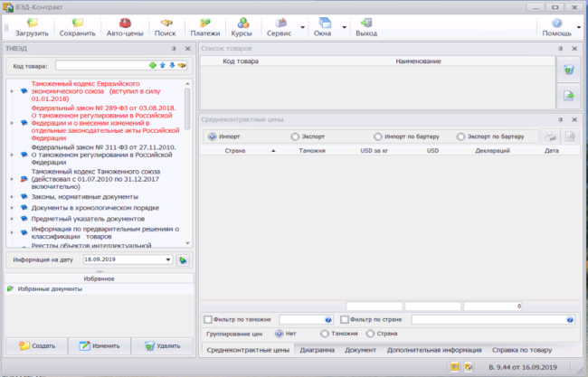
Task: Click into the Код товара input field
Action: (100, 66)
